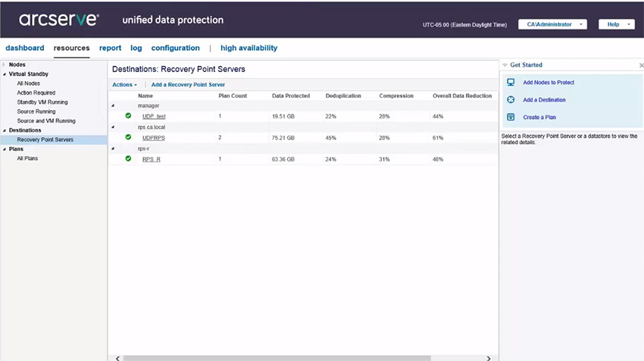644x361 pixels.
Task: Open the UDP_test datastore link
Action: click(154, 116)
